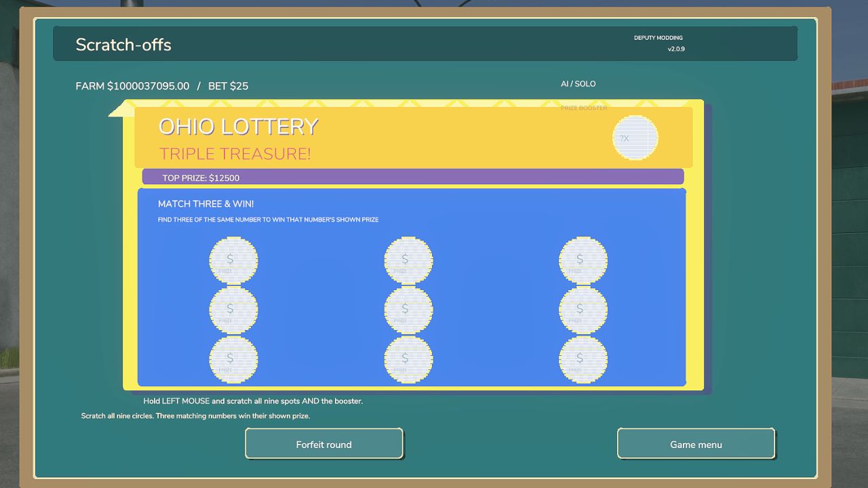Click the Hold LEFT MOUSE instruction line

[253, 401]
